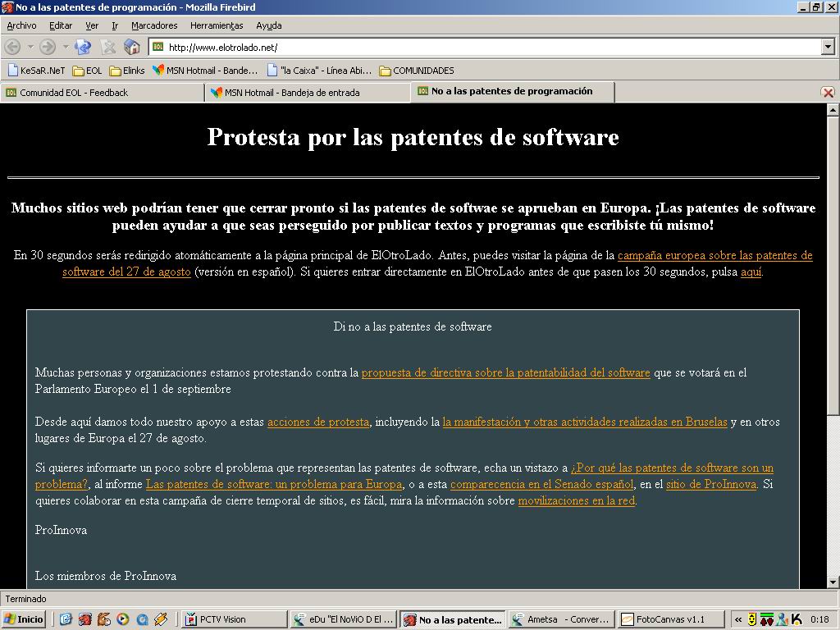Click the red arrows network tray icon
This screenshot has height=630, width=840.
point(767,620)
